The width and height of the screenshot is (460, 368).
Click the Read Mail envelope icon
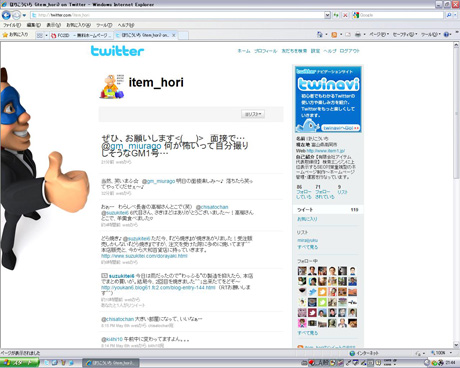[348, 34]
